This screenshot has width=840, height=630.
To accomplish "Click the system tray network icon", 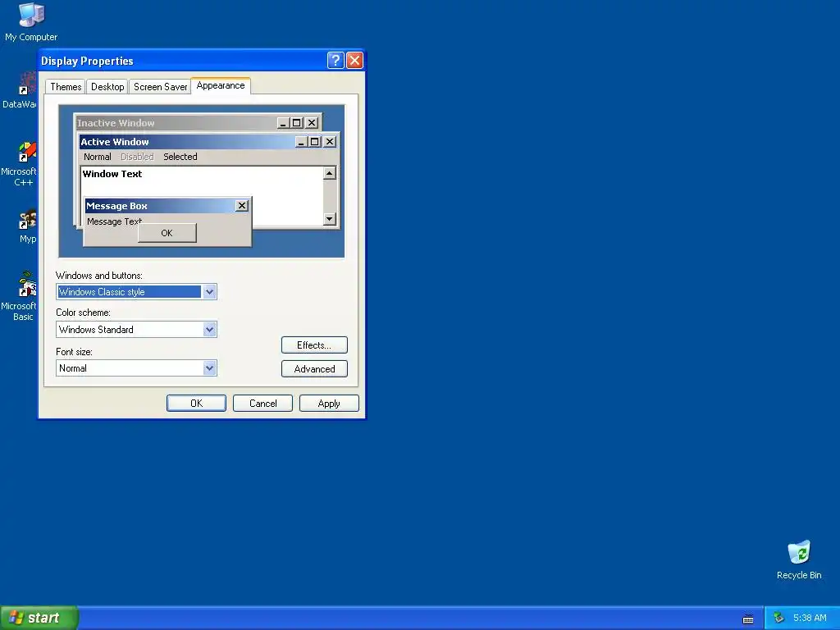I will pos(779,619).
